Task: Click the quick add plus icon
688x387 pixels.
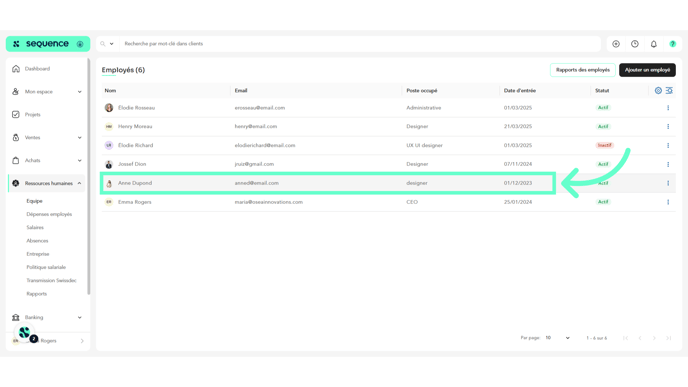Action: [x=616, y=44]
